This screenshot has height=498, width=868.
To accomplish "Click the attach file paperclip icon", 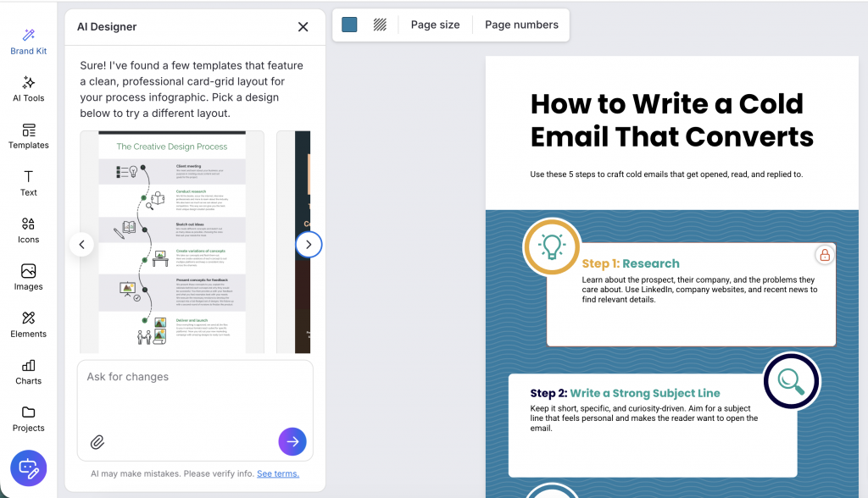I will (97, 442).
